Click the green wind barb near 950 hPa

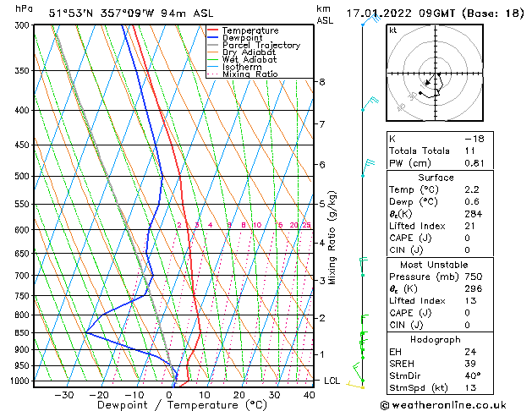[358, 371]
